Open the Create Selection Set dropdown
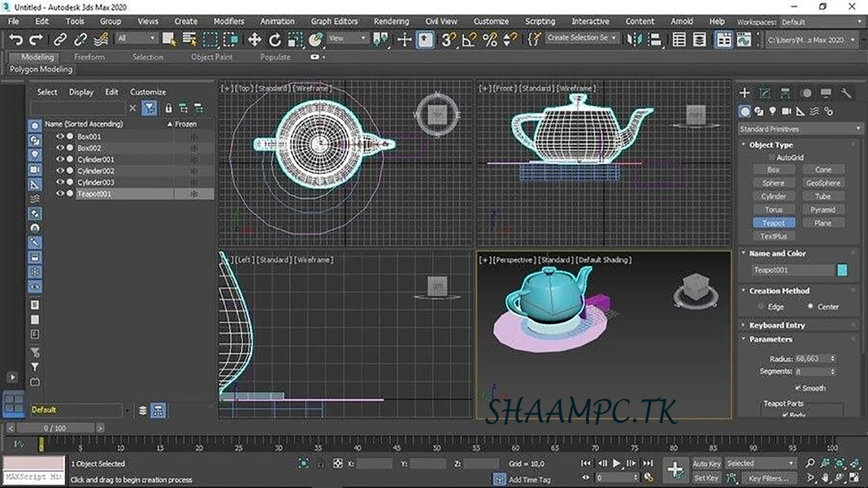 click(x=582, y=38)
